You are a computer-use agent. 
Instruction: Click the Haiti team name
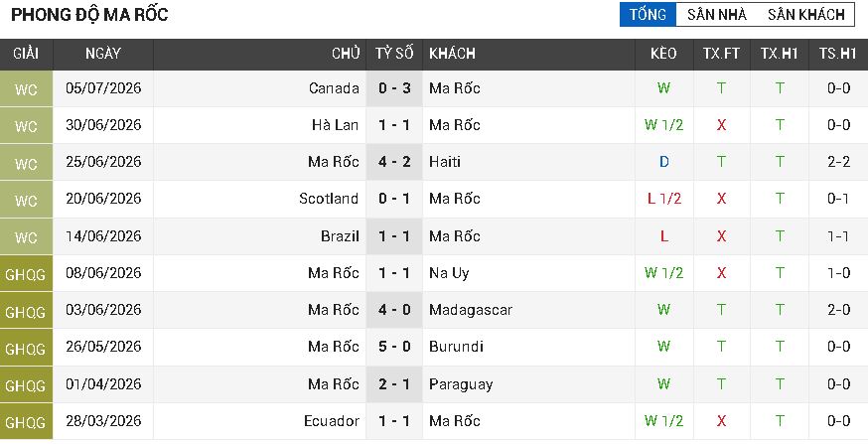[x=445, y=162]
